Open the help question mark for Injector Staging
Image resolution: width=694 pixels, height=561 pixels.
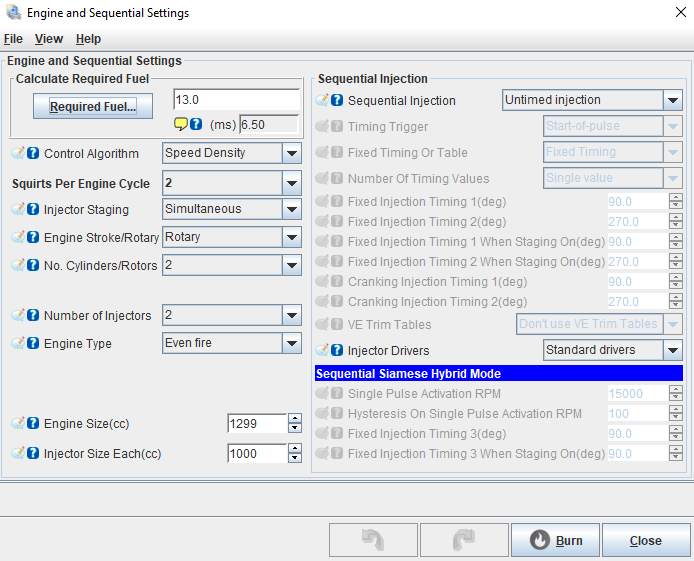click(33, 209)
